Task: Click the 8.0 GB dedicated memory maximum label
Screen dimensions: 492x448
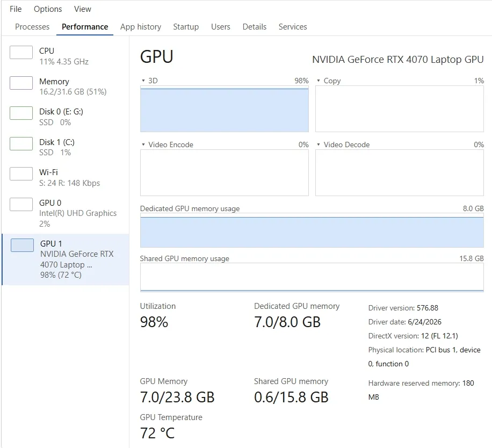Action: [473, 208]
